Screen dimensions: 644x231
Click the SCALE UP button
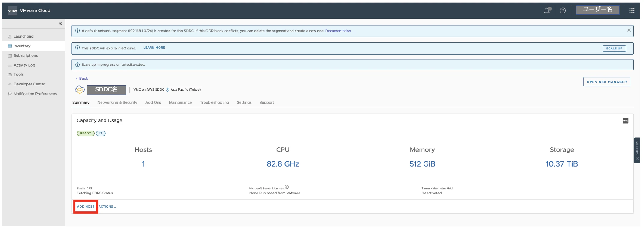[x=614, y=49]
